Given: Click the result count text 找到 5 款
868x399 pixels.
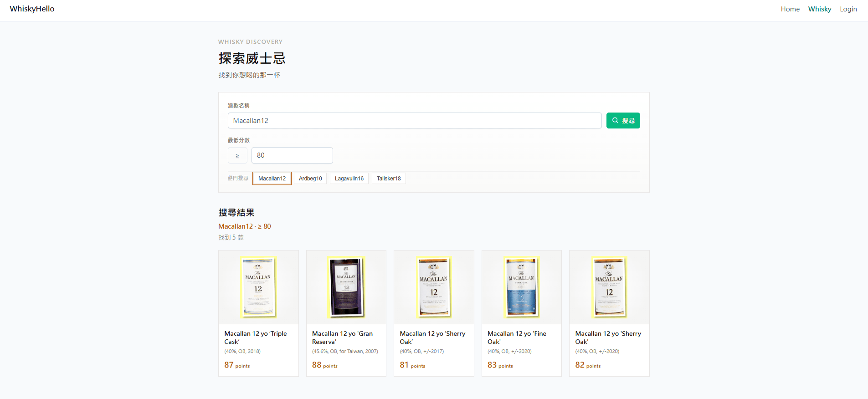Looking at the screenshot, I should tap(231, 237).
